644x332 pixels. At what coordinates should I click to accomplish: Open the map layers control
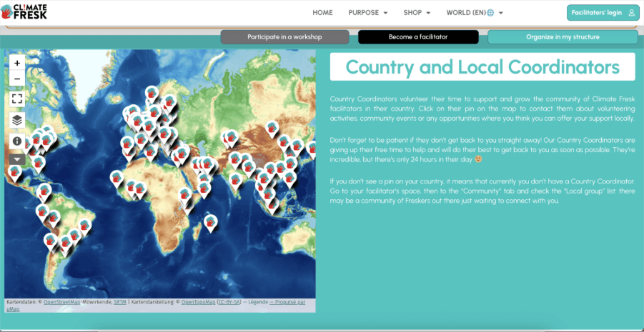17,120
